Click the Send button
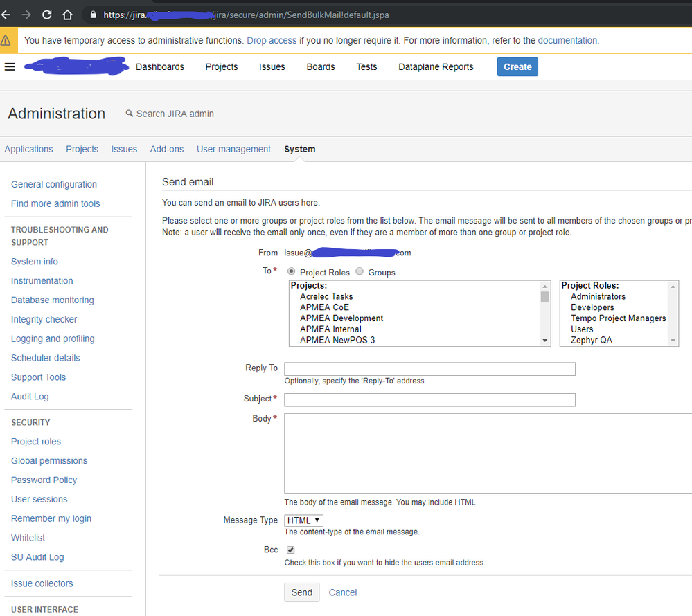Image resolution: width=692 pixels, height=616 pixels. click(302, 592)
